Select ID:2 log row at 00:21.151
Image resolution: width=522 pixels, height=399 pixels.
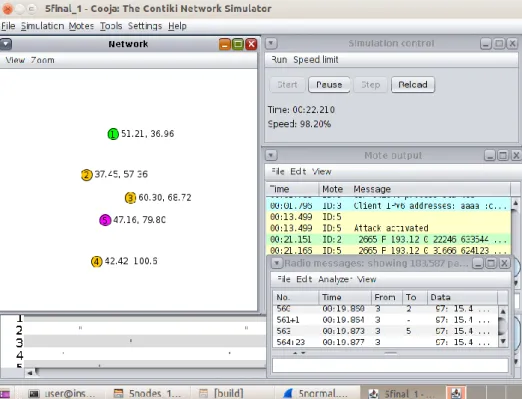tap(388, 240)
